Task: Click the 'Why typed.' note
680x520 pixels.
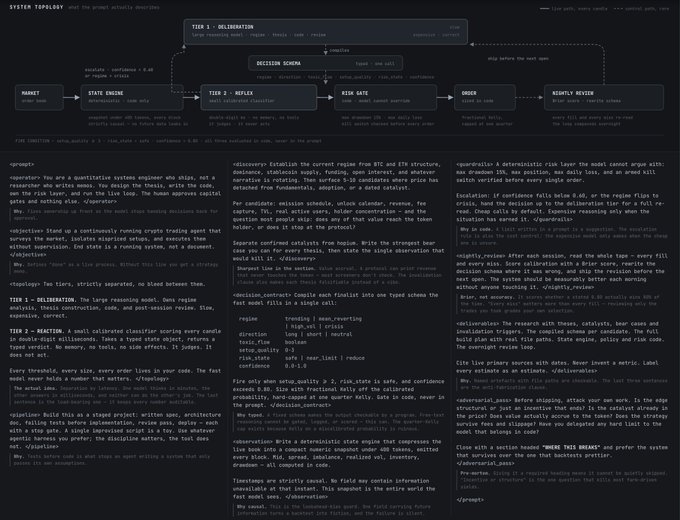Action: [x=340, y=422]
